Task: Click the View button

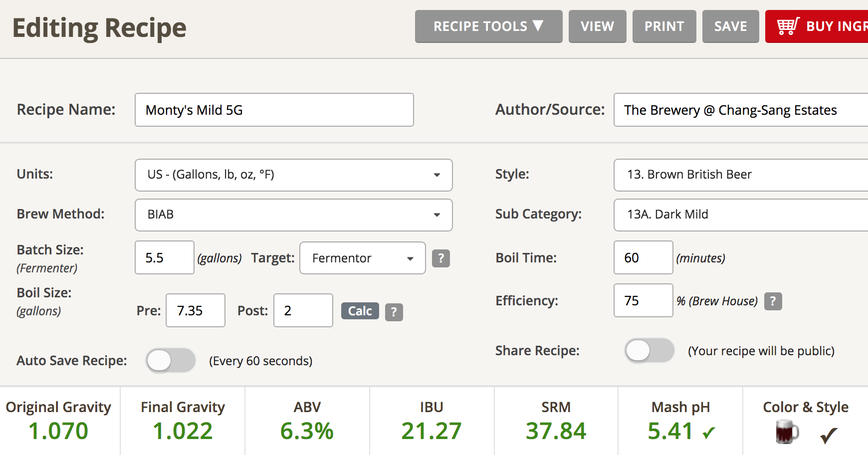Action: [x=597, y=26]
